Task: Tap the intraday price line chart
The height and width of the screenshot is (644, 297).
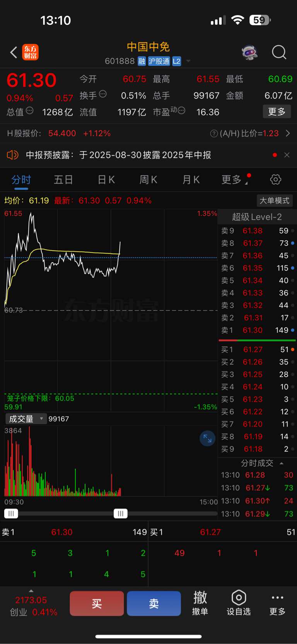Action: coord(111,310)
